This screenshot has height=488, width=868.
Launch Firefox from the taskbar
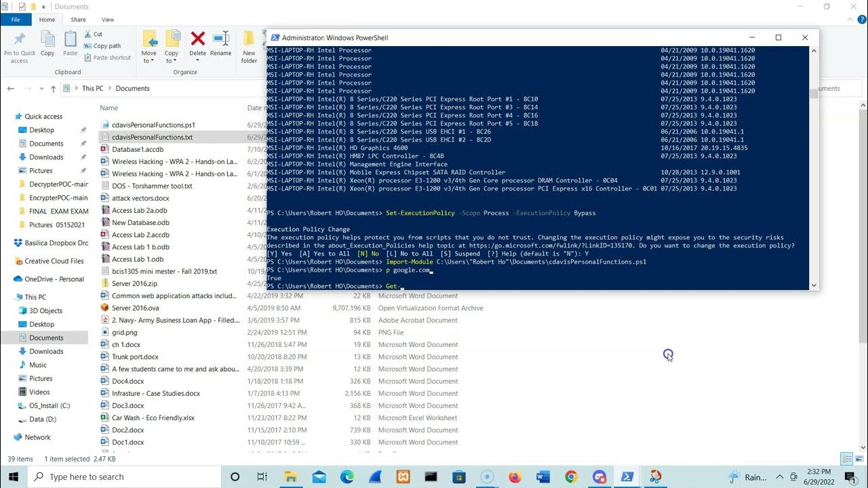pyautogui.click(x=515, y=476)
